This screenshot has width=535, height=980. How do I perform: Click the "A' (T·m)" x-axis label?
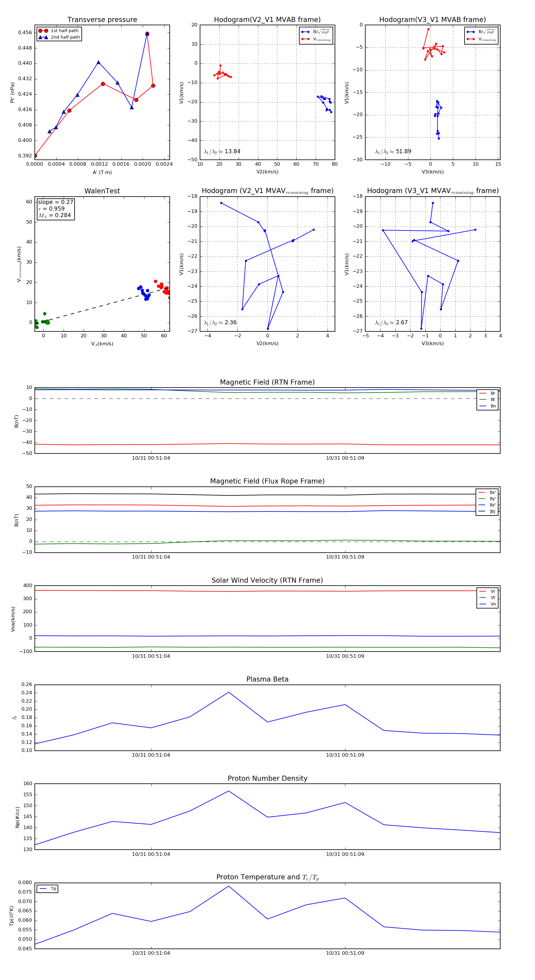coord(102,172)
